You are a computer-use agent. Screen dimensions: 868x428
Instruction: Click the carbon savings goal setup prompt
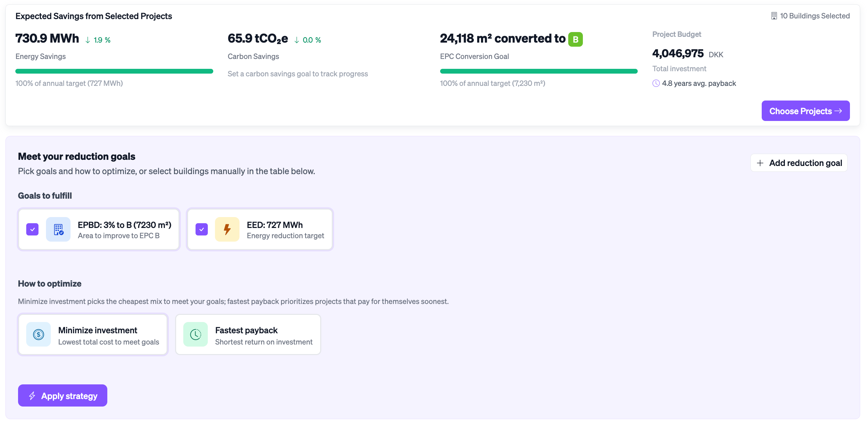(x=298, y=74)
